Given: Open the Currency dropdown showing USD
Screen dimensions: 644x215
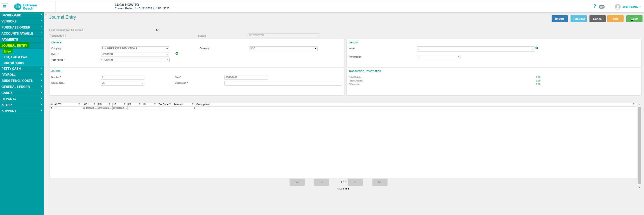Looking at the screenshot, I should point(283,48).
